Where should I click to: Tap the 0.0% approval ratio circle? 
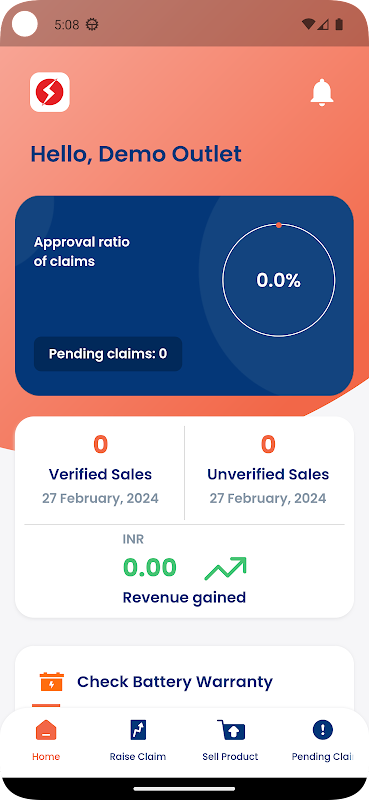pos(279,280)
